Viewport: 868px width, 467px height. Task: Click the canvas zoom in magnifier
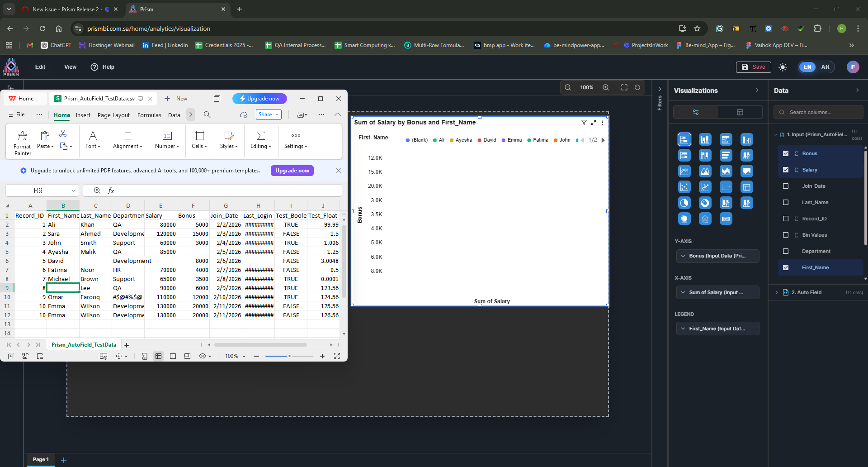[x=606, y=87]
